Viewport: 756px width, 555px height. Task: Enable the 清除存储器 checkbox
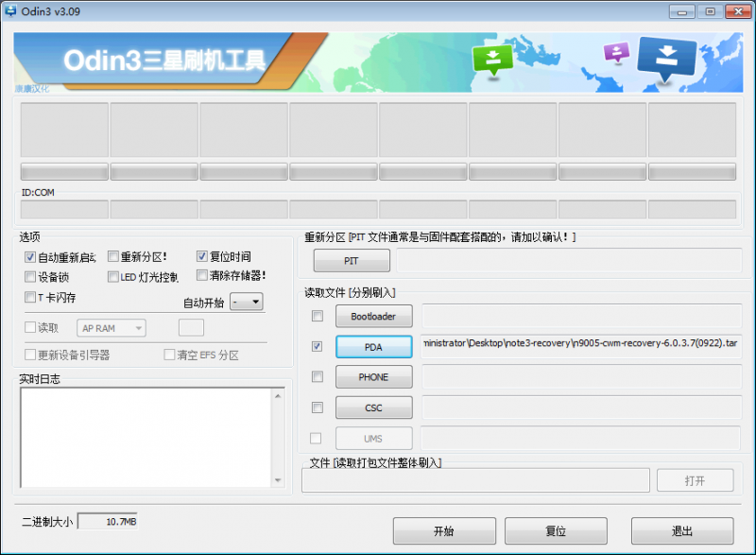click(202, 275)
